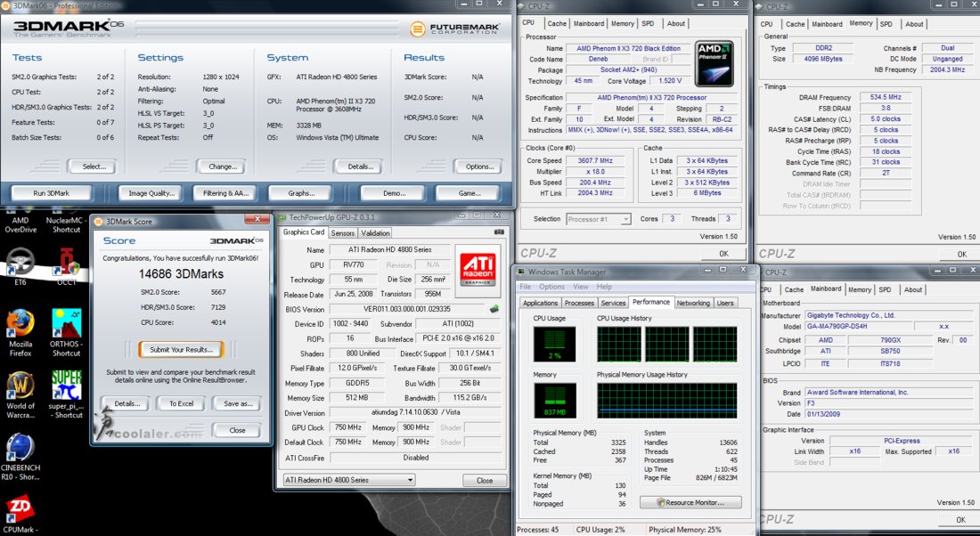This screenshot has width=980, height=536.
Task: Open the Cache tab in the CPU-Z processor window
Action: 556,24
